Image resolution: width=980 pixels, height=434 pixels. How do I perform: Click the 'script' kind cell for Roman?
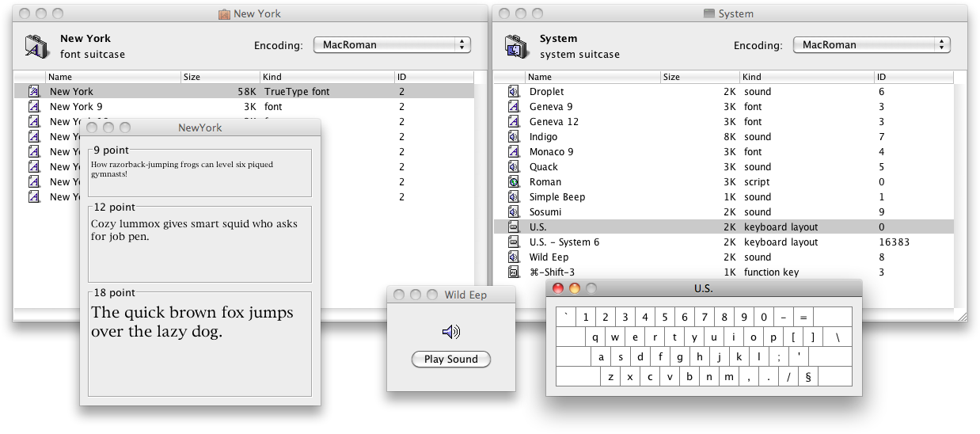point(757,182)
